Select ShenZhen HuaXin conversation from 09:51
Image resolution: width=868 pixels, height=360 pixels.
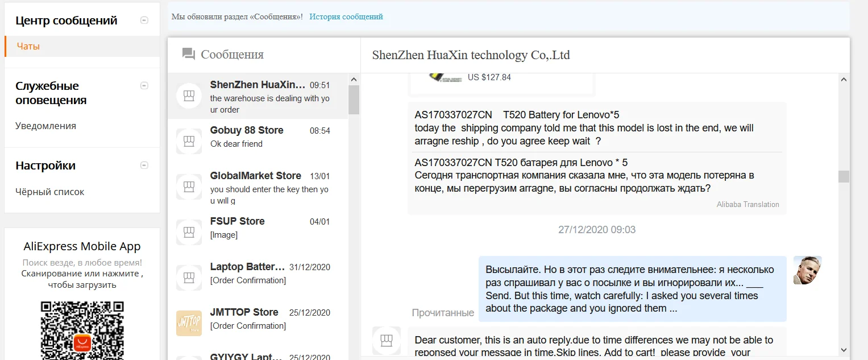pyautogui.click(x=258, y=96)
